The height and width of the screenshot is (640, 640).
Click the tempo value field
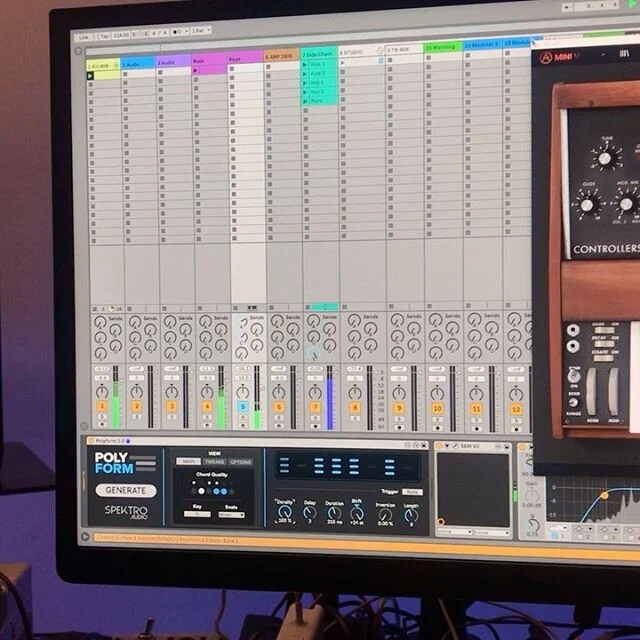(x=121, y=35)
